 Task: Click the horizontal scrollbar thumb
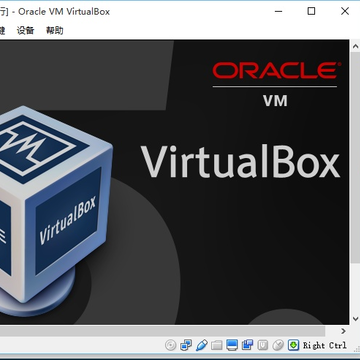click(x=162, y=331)
